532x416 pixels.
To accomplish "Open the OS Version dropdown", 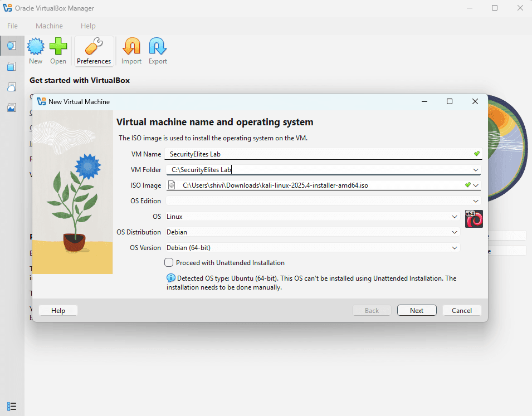I will [455, 248].
